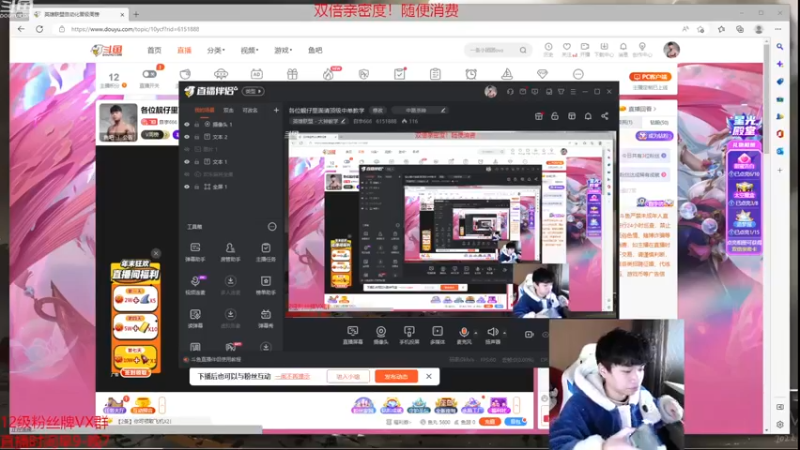Add a 手机投屏 phone mirroring source

[409, 335]
